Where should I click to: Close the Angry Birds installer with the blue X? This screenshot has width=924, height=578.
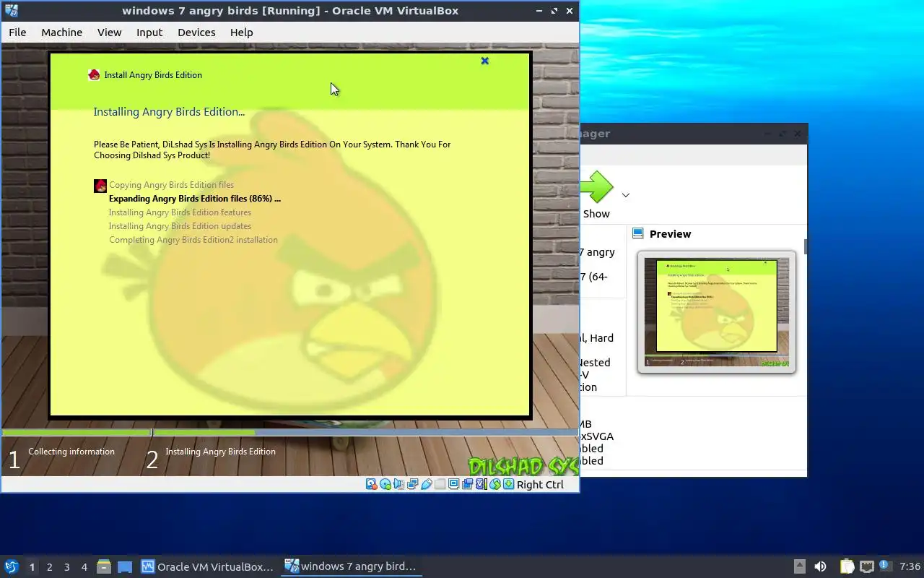pos(485,61)
